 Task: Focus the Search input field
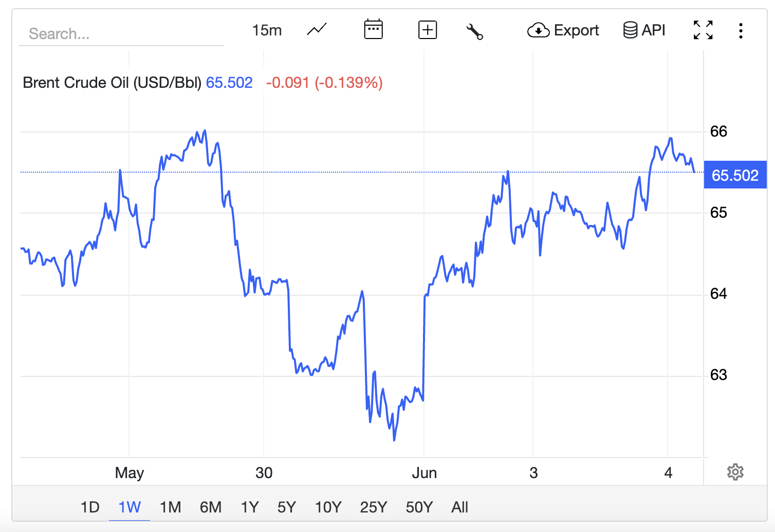pos(121,34)
